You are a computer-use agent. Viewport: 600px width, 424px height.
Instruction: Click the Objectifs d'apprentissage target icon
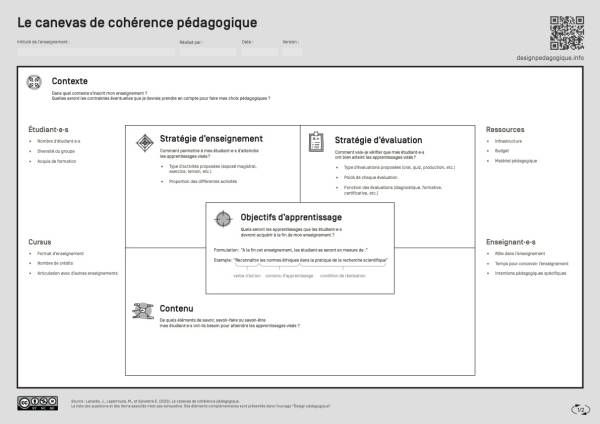click(223, 217)
